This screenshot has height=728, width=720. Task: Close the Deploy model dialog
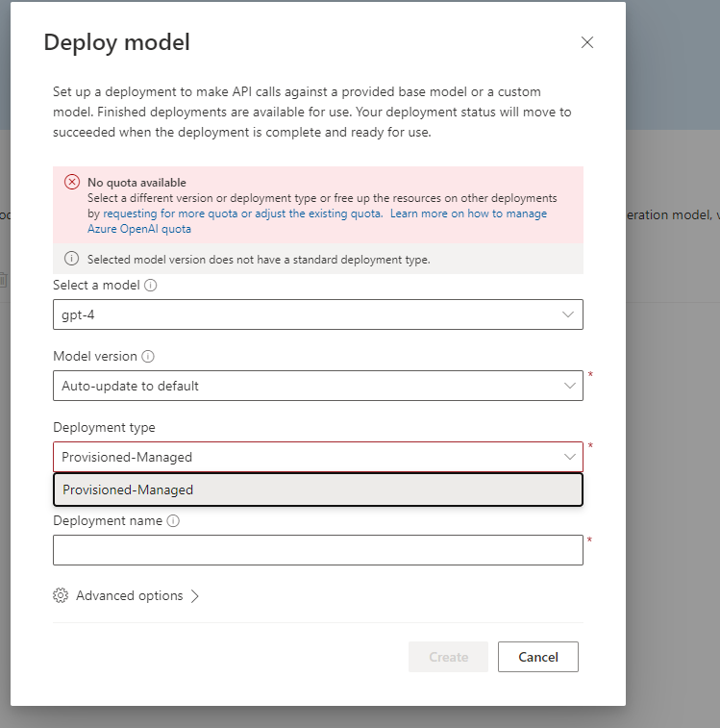pos(587,42)
